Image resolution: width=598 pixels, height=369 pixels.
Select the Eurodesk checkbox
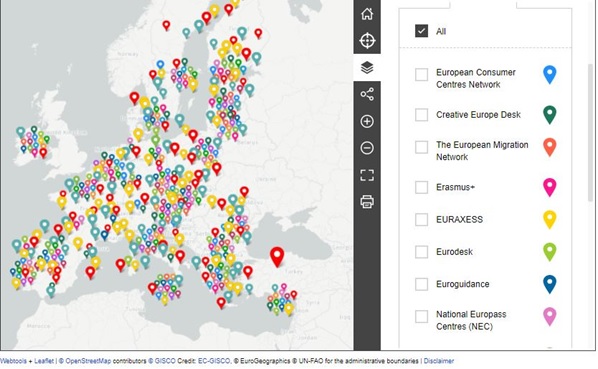[x=421, y=252]
